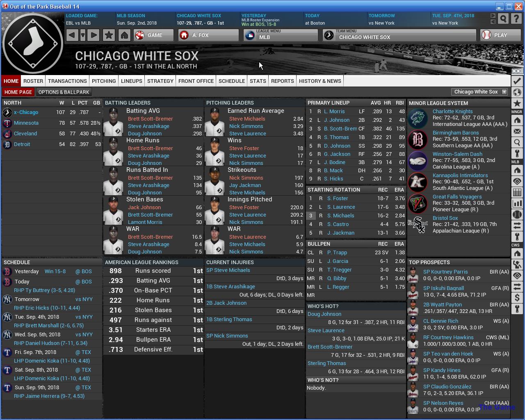Collapse the right sidebar with double-arrow toggle

pos(517,71)
